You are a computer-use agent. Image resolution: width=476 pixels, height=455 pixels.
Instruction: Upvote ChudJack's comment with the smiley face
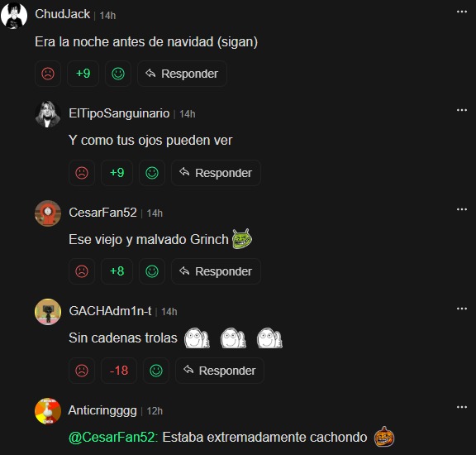pos(118,74)
